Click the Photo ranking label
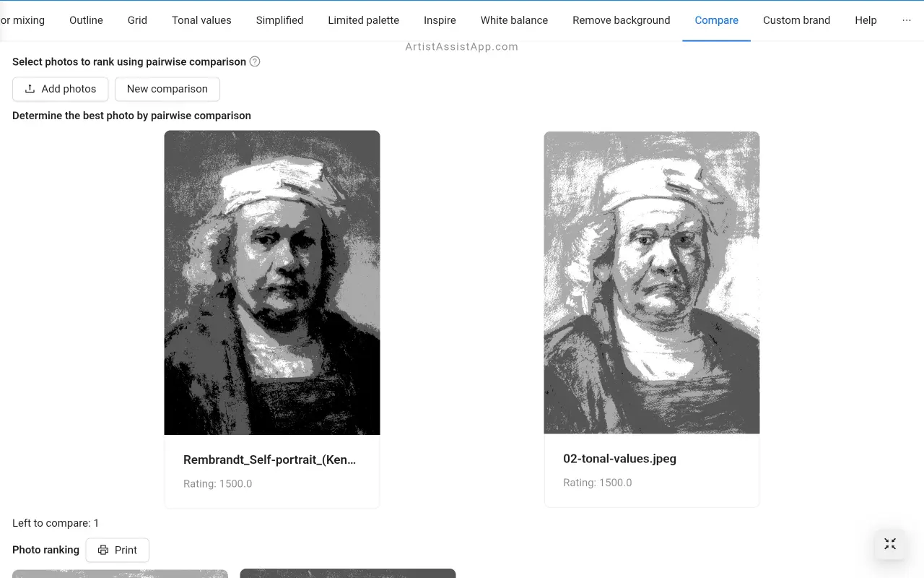 pos(45,550)
